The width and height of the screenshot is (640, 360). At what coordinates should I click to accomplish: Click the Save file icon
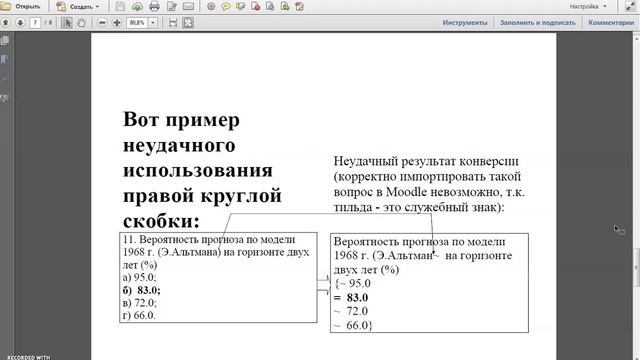tap(120, 7)
